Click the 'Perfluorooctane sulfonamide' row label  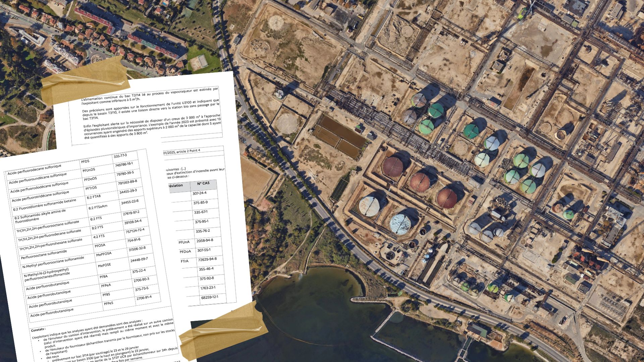click(44, 255)
